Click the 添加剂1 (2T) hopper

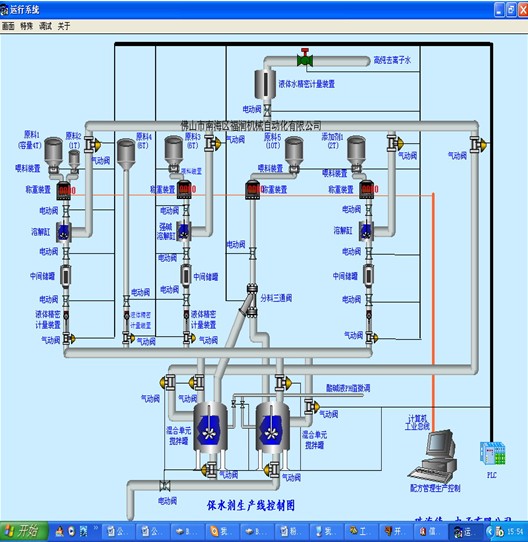[356, 151]
